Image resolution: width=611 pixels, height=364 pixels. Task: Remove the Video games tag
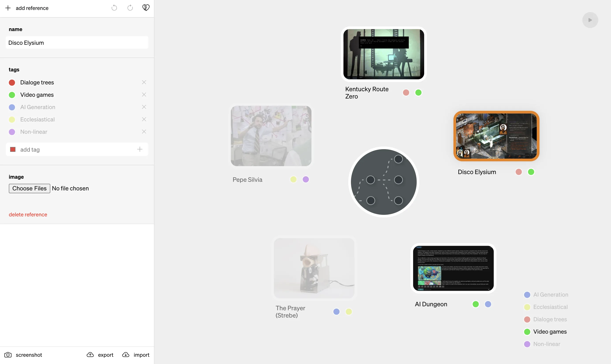point(144,95)
